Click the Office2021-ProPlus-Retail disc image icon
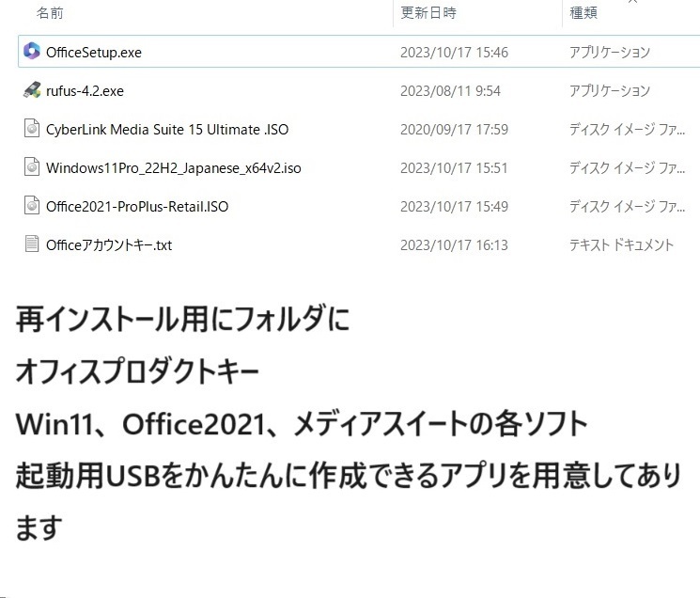 pyautogui.click(x=32, y=205)
